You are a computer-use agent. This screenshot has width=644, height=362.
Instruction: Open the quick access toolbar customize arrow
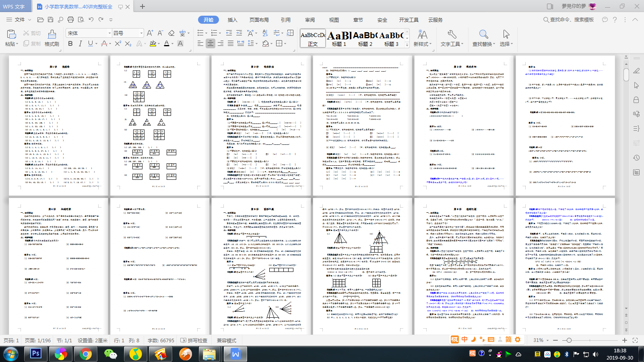(111, 20)
